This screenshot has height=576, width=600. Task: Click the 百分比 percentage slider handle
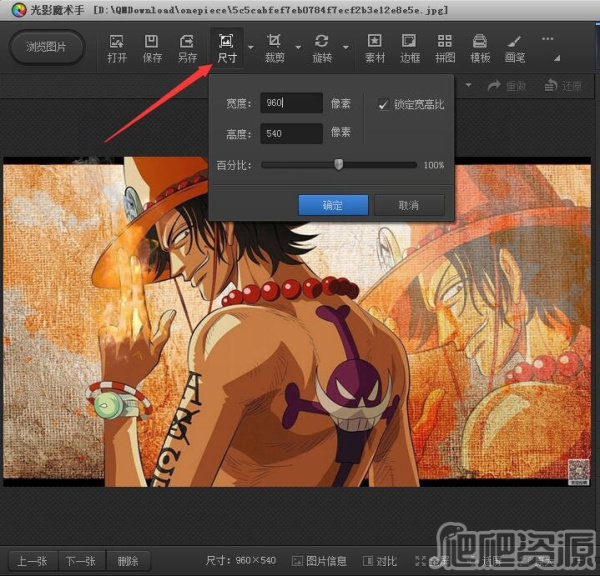tap(339, 165)
